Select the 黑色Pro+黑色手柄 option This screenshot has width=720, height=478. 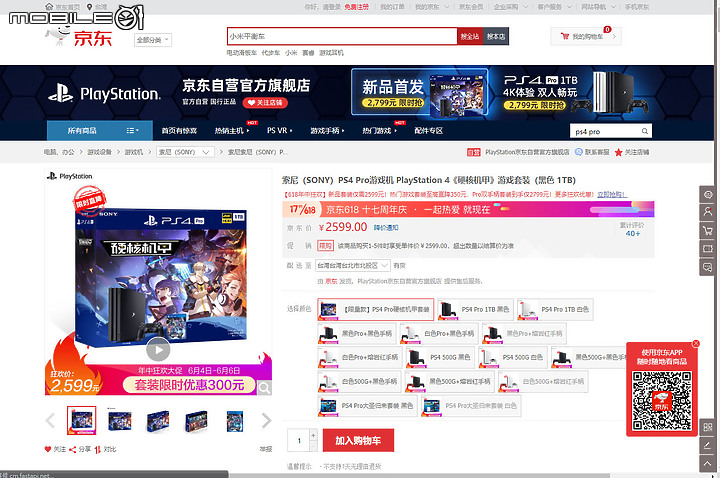tap(357, 333)
